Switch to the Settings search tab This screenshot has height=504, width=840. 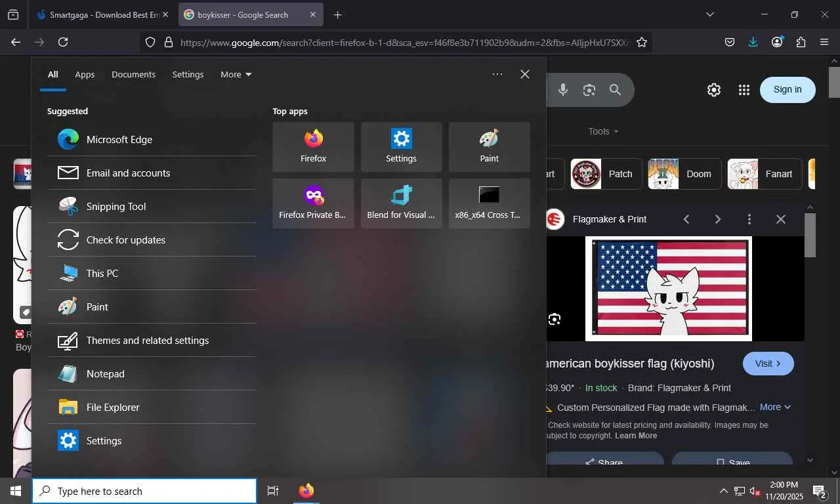tap(188, 74)
